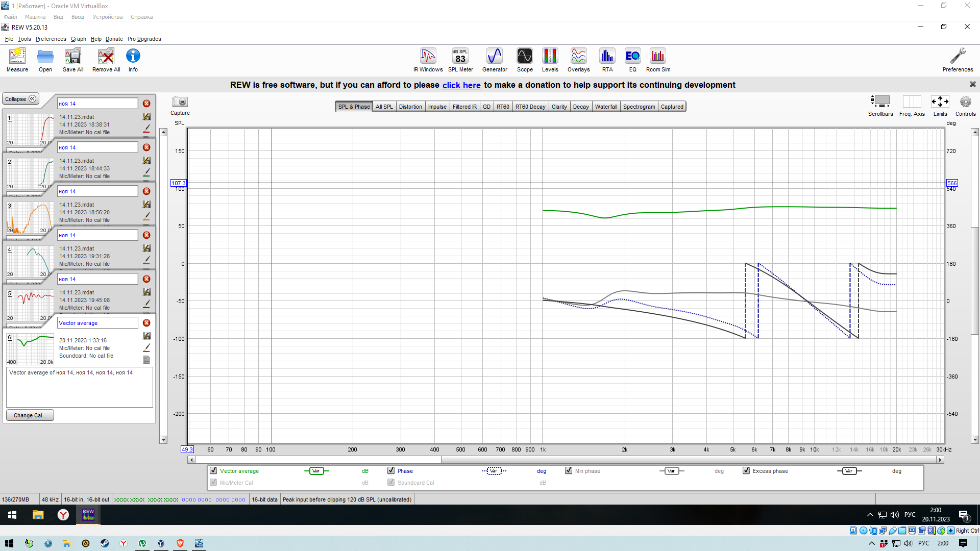Open the Tools menu
Image resolution: width=980 pixels, height=551 pixels.
(x=24, y=39)
